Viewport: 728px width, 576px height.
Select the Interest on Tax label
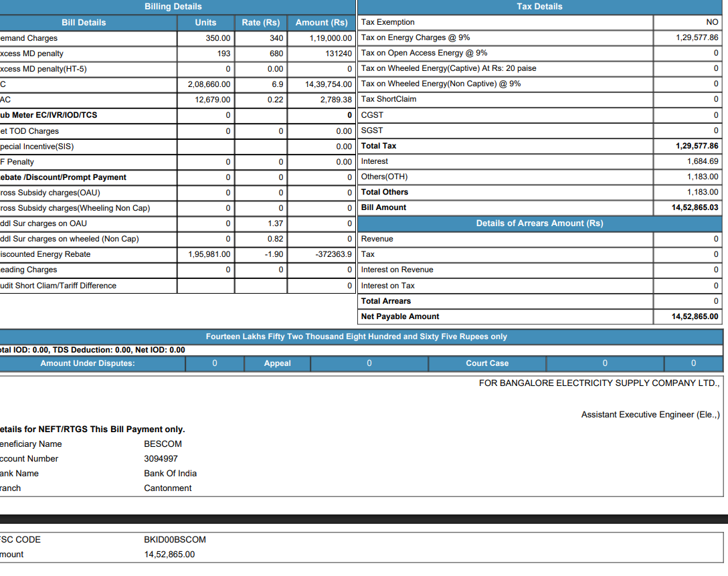(387, 286)
